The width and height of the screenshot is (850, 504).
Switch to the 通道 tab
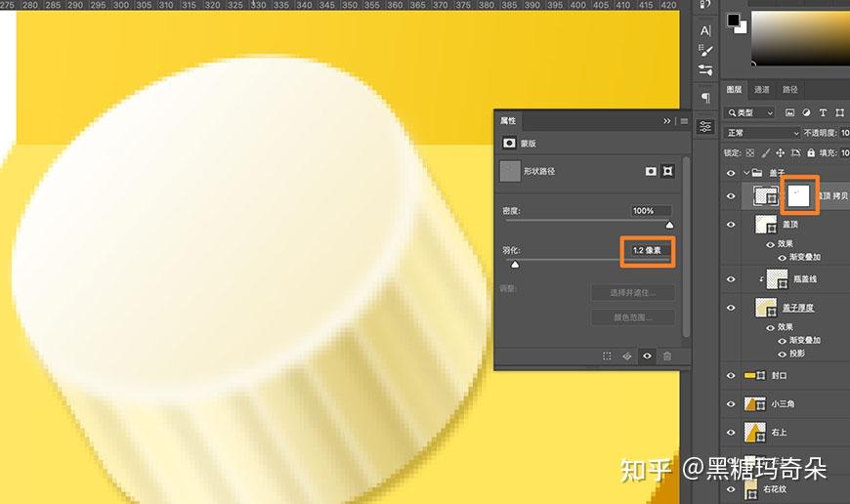coord(762,90)
